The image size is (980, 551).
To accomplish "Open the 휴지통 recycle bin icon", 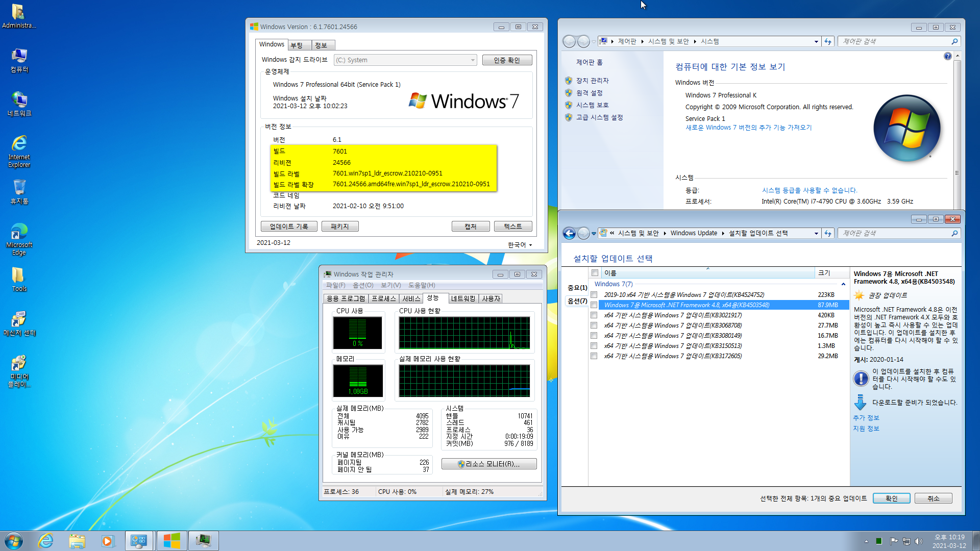I will 19,192.
